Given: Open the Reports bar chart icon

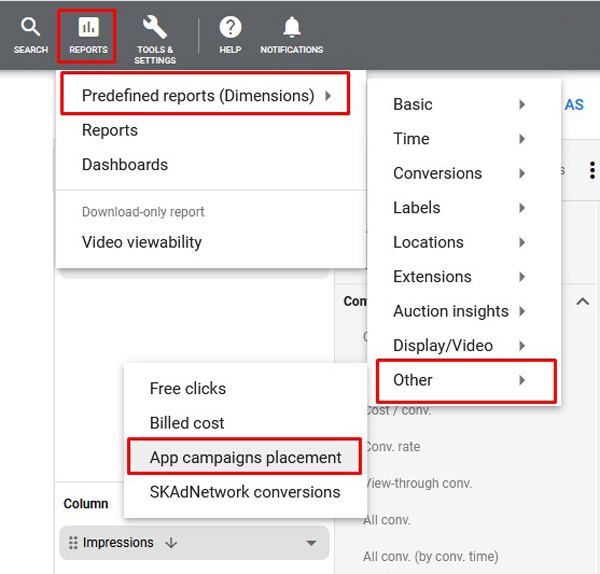Looking at the screenshot, I should (x=88, y=28).
